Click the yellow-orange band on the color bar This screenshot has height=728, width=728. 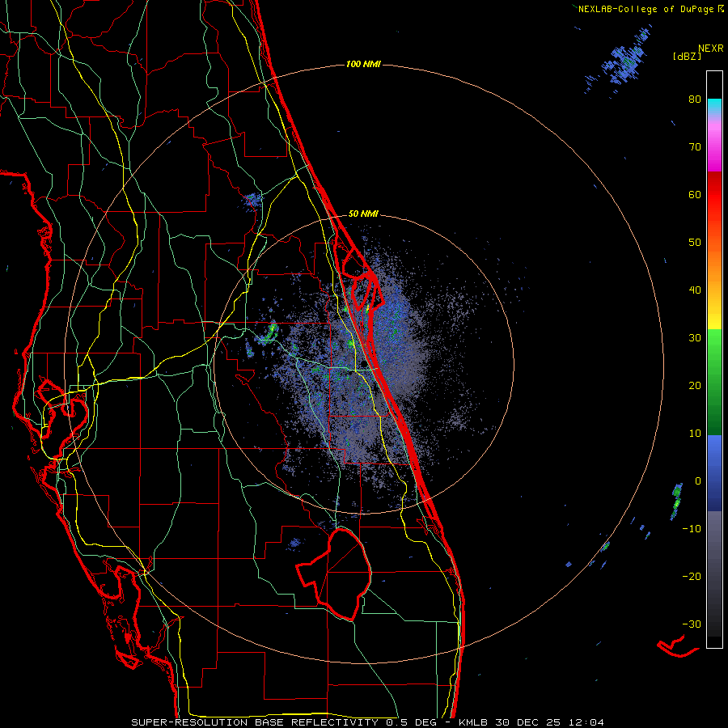click(714, 283)
